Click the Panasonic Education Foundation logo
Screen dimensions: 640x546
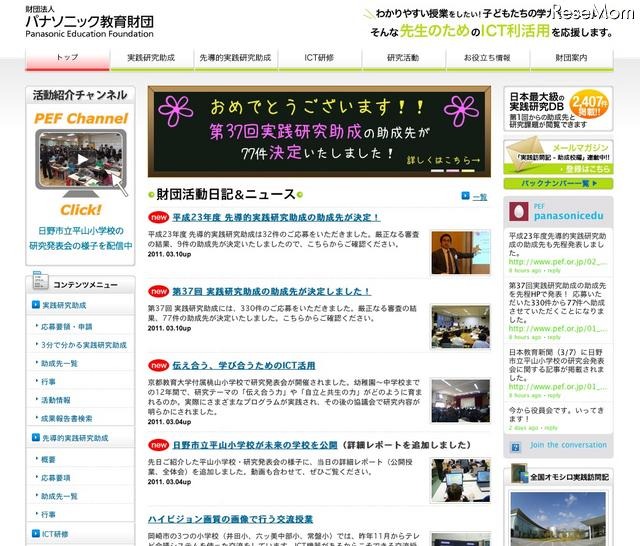click(89, 22)
